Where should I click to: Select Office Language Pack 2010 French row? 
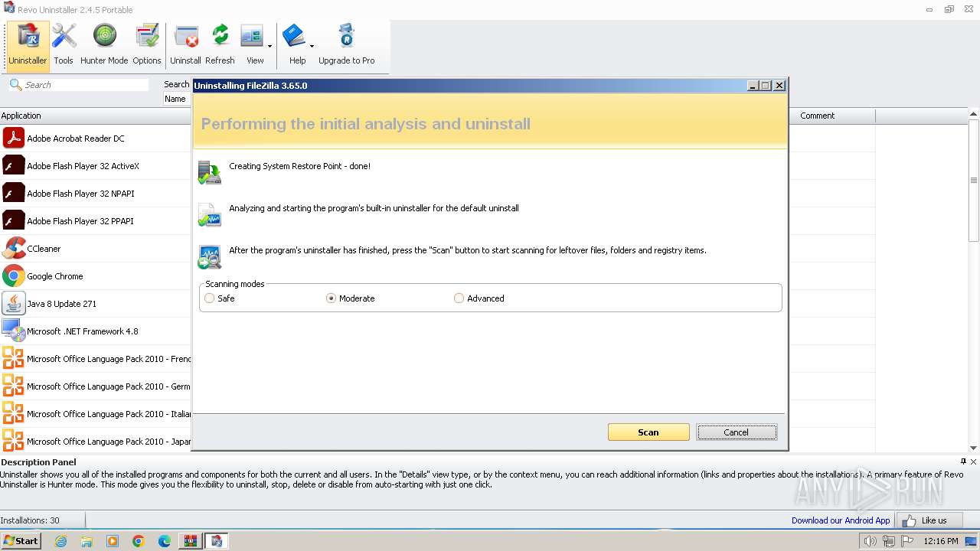point(96,359)
